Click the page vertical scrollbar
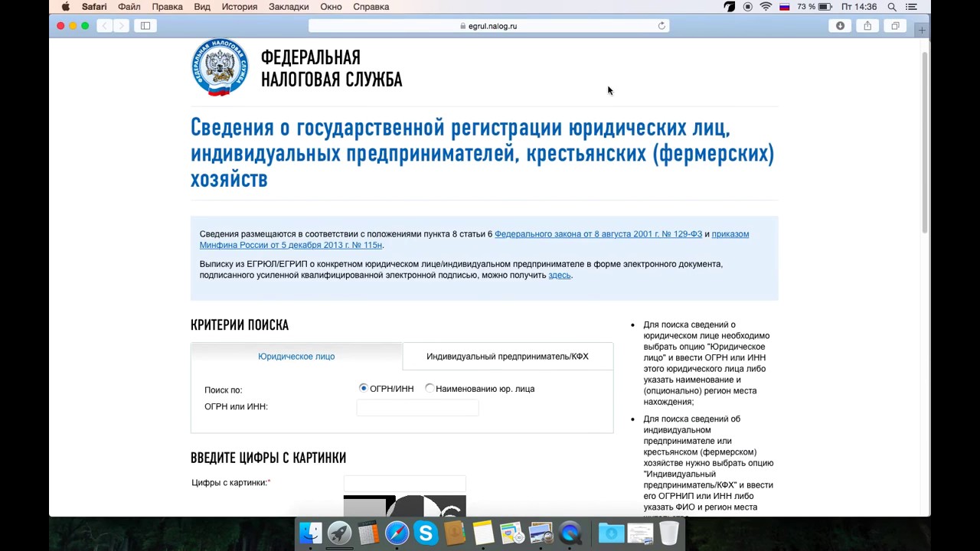Screen dimensions: 980x551 [925, 142]
